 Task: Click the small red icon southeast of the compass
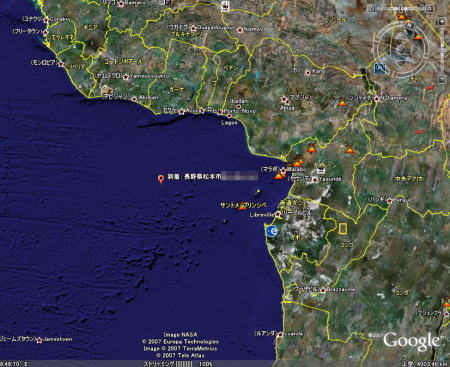[430, 88]
